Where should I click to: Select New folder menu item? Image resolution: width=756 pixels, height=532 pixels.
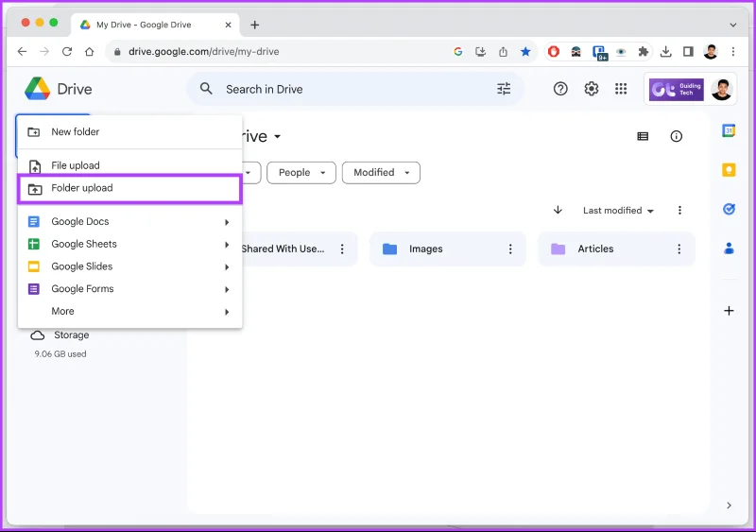pyautogui.click(x=129, y=131)
